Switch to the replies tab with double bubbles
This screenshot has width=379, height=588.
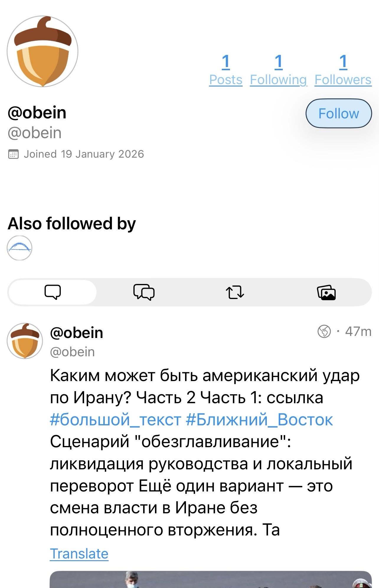(x=144, y=292)
